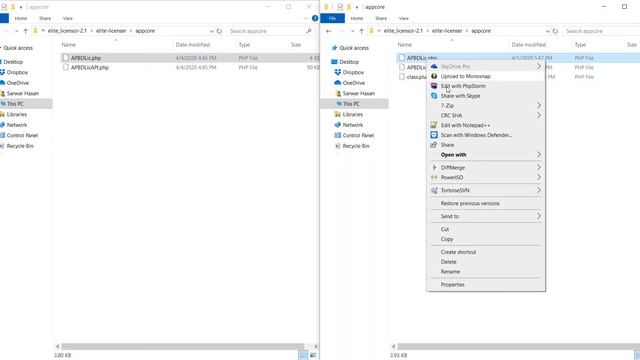
Task: Open the Home tab in right window
Action: click(x=357, y=18)
